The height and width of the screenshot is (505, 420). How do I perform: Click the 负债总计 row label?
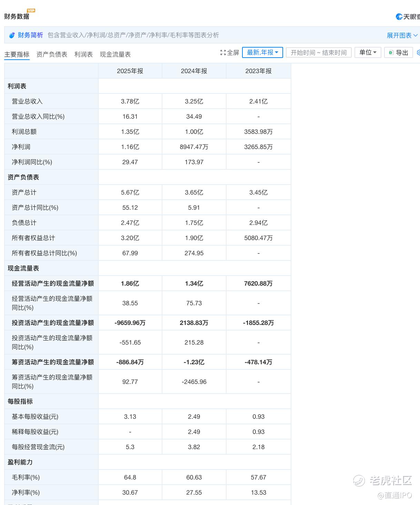24,223
